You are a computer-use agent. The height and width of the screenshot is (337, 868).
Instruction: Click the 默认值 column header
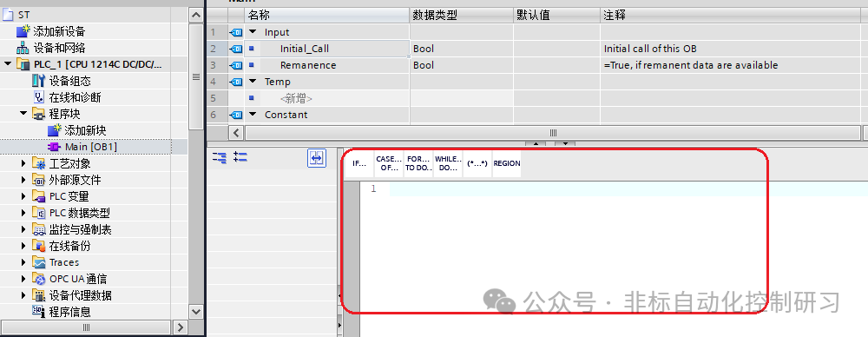pos(557,16)
